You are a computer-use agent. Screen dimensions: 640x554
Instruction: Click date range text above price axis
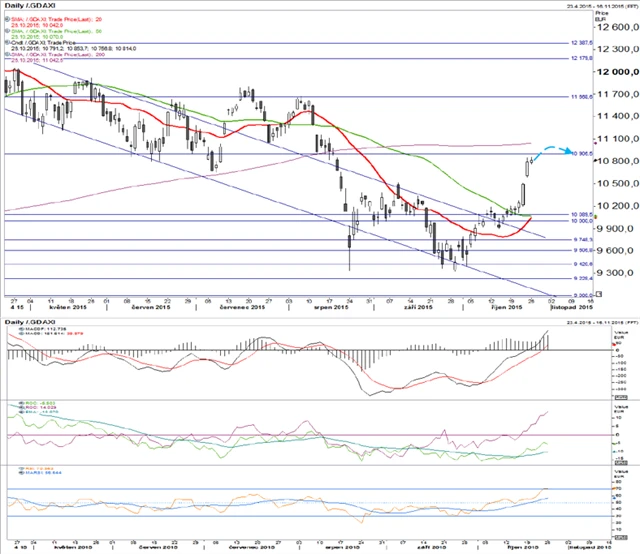tap(602, 6)
